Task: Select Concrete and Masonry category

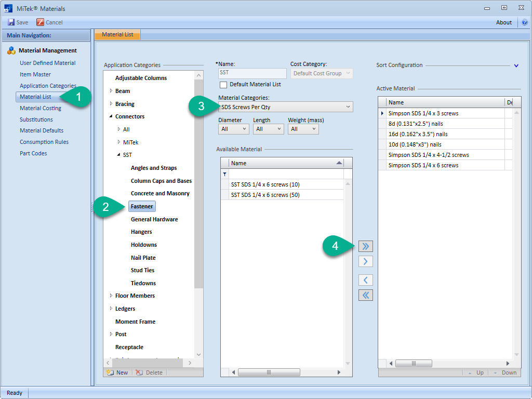Action: (160, 193)
